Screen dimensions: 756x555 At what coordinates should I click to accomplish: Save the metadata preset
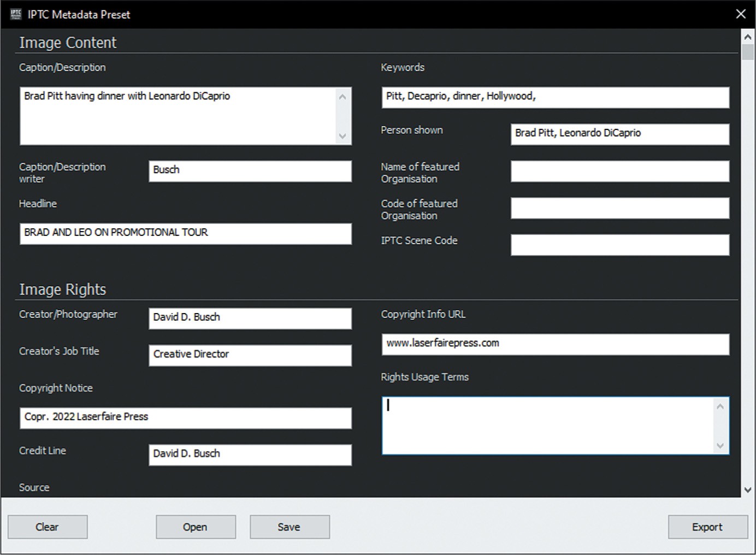(x=290, y=527)
